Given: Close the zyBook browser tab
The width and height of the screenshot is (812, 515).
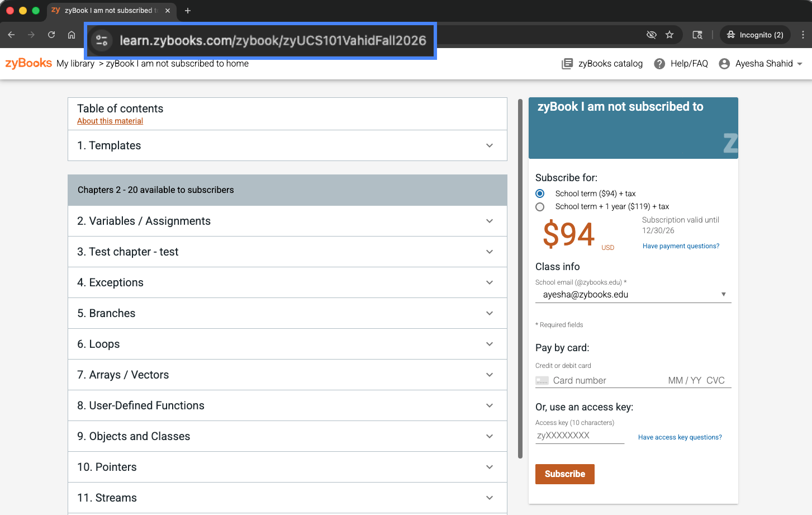Looking at the screenshot, I should point(168,11).
